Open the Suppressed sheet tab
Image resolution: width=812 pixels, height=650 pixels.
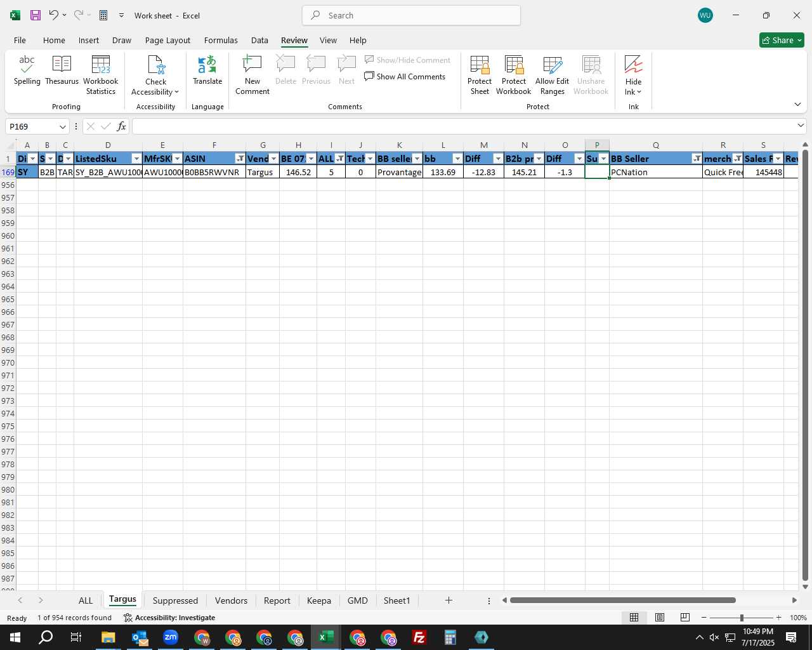coord(175,600)
